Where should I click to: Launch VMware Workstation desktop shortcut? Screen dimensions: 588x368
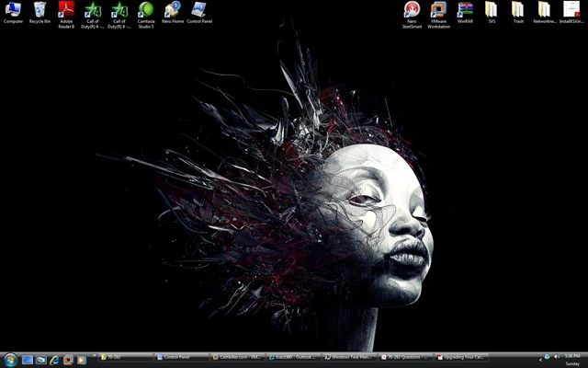(x=438, y=15)
